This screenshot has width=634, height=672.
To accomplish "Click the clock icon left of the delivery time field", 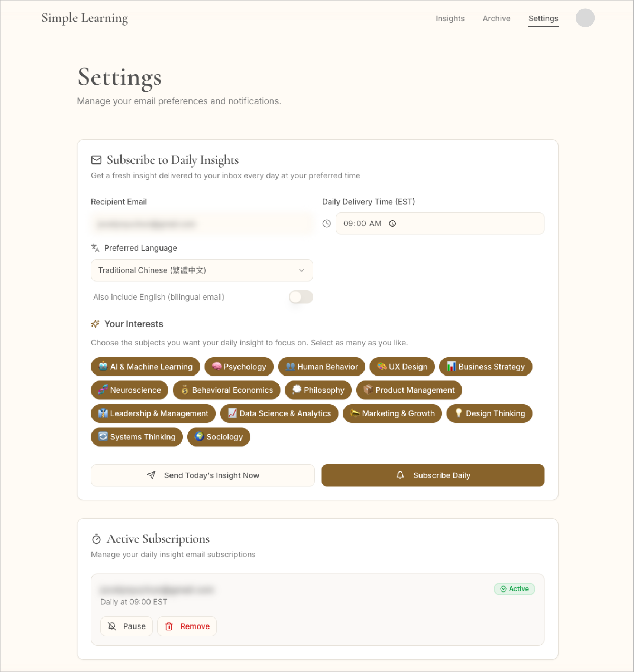I will point(327,224).
